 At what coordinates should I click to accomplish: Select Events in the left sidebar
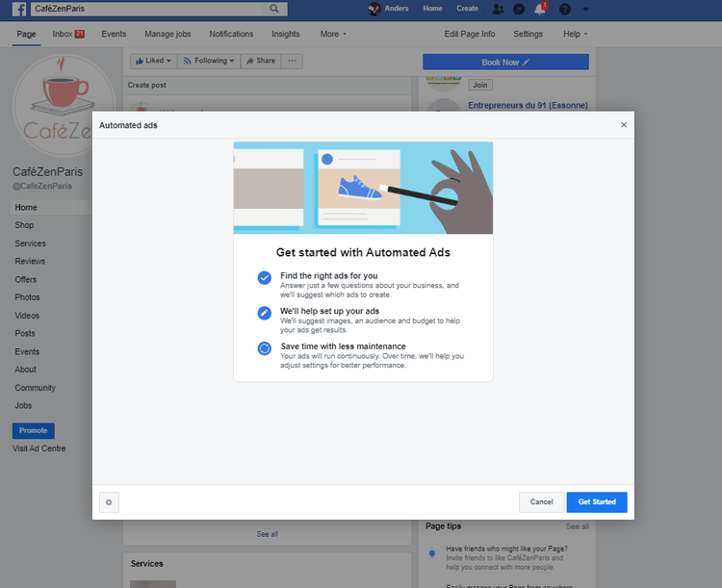[27, 351]
